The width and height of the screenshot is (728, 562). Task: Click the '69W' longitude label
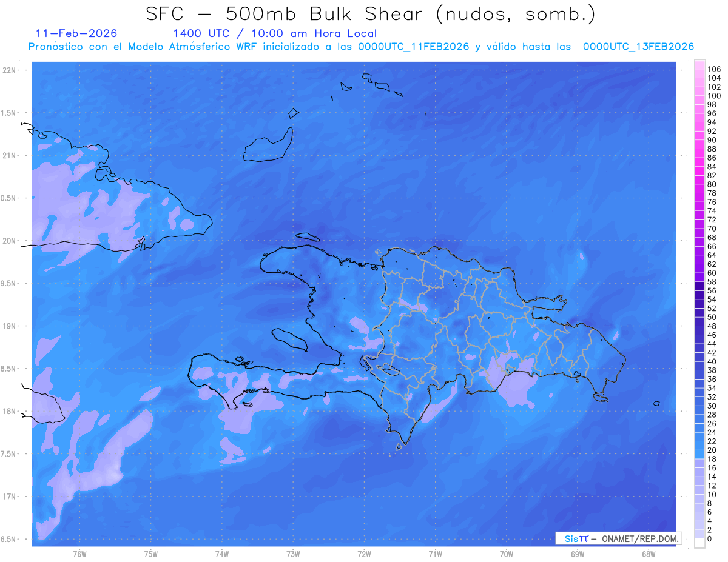click(578, 554)
